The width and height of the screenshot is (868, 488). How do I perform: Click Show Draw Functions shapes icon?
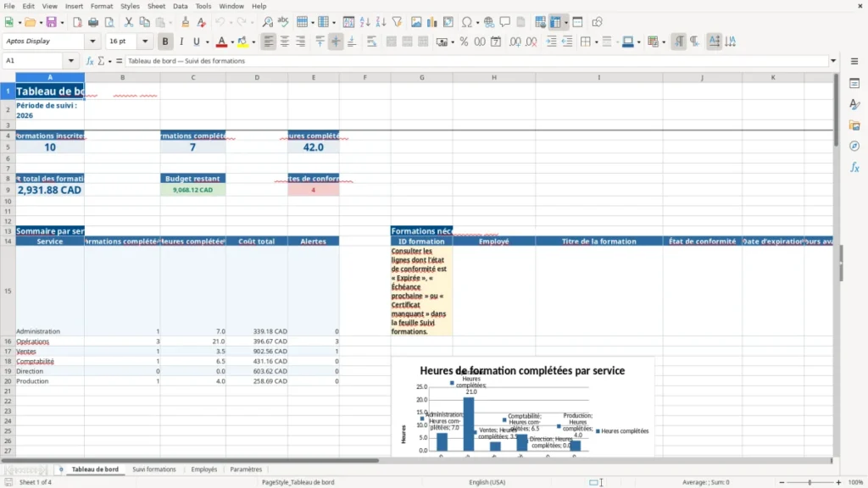(597, 22)
